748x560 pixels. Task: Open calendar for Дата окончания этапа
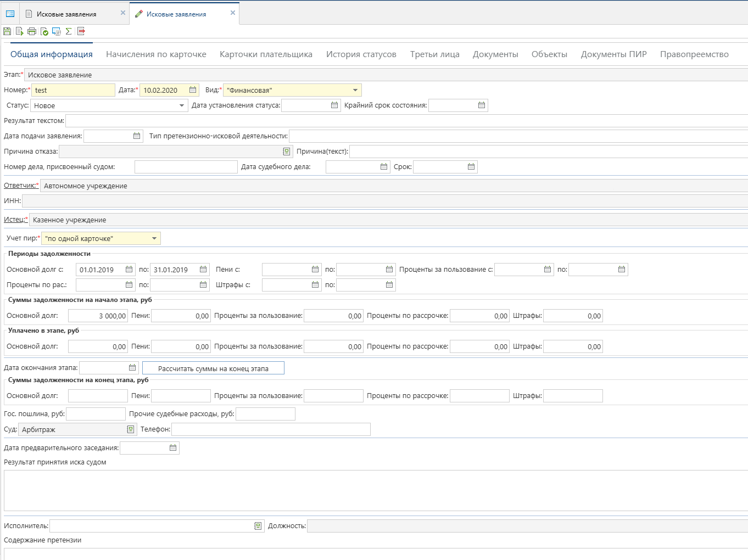[x=132, y=368]
